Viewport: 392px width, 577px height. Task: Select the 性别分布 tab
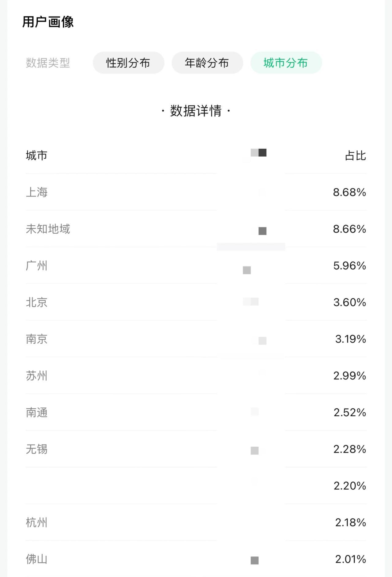coord(128,63)
